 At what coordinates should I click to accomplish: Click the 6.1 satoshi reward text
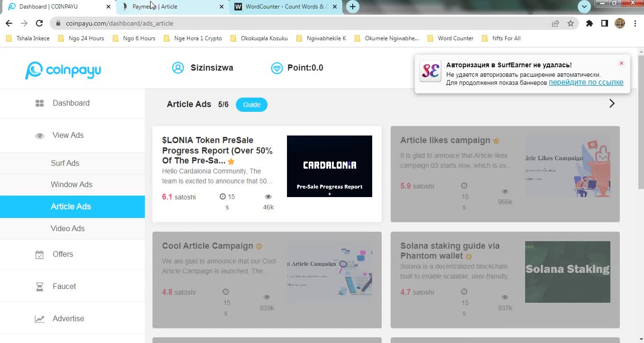179,197
